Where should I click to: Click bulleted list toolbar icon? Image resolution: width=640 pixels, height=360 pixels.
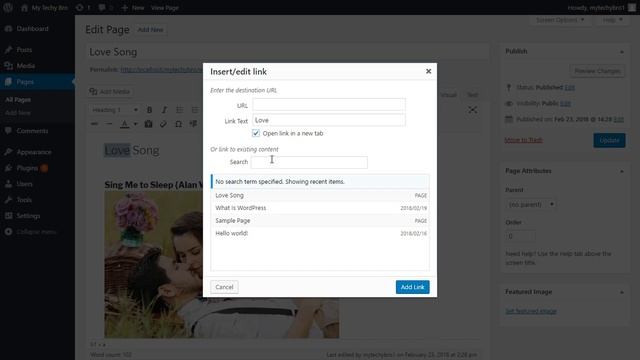(179, 110)
